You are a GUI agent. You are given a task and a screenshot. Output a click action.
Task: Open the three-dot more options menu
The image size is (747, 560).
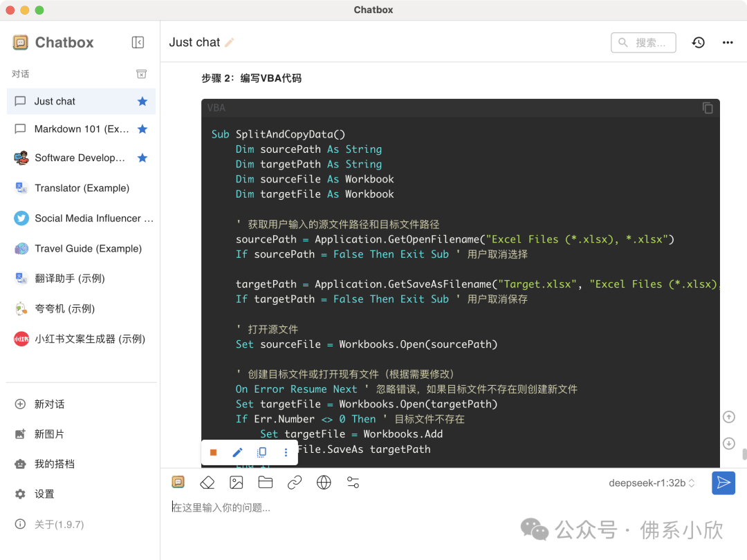[x=728, y=42]
